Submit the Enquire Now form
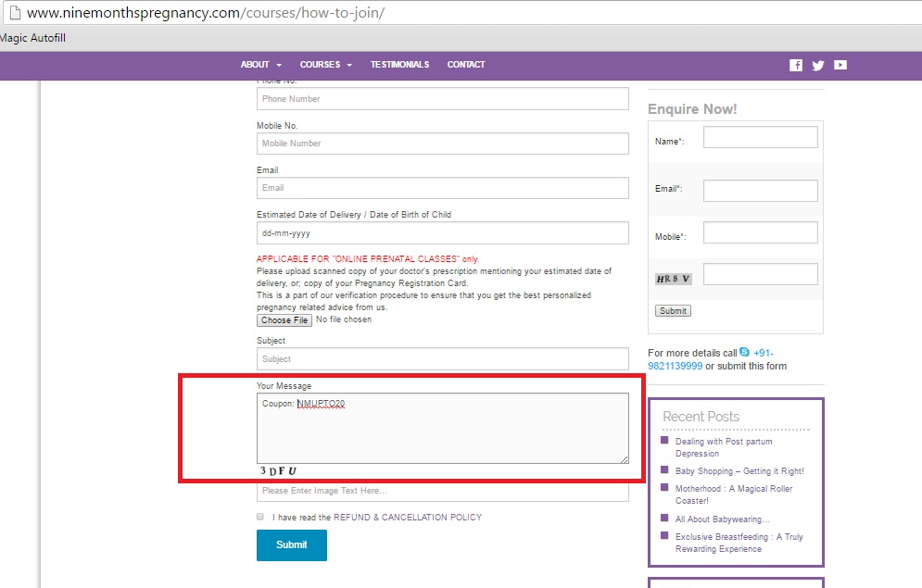Image resolution: width=922 pixels, height=588 pixels. [x=673, y=311]
